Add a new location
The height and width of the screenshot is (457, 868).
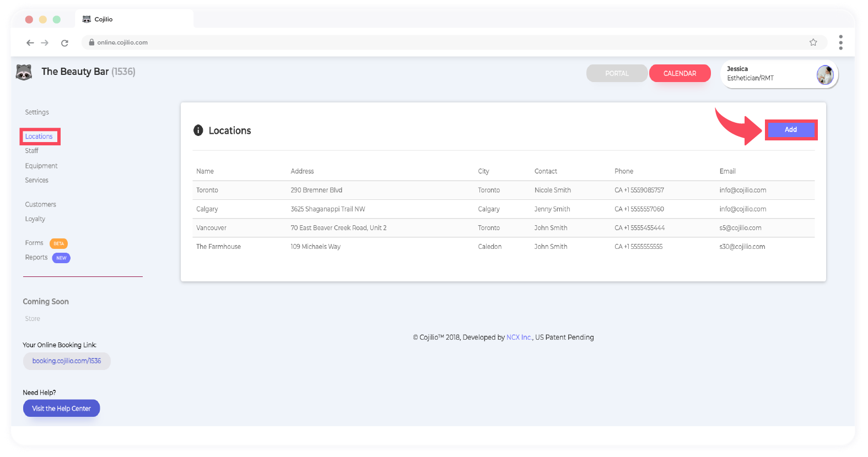point(790,130)
